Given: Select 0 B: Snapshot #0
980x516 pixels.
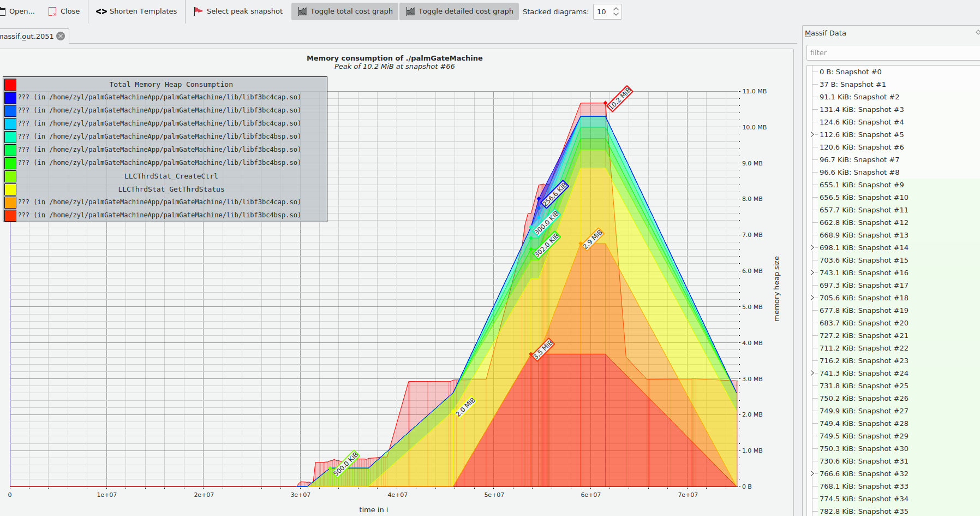Looking at the screenshot, I should (850, 72).
